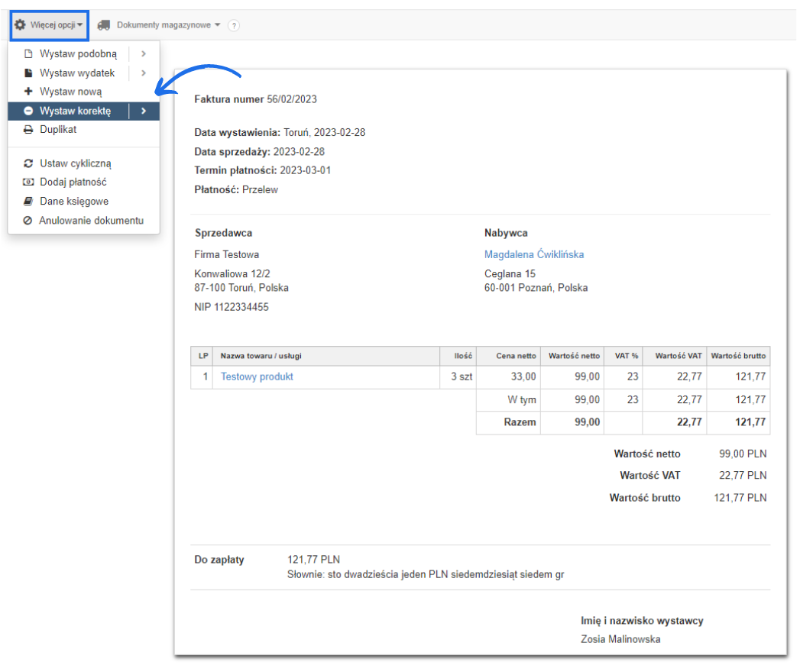Open the Magdalena Ćwiklińska buyer link
The width and height of the screenshot is (800, 672).
click(533, 254)
